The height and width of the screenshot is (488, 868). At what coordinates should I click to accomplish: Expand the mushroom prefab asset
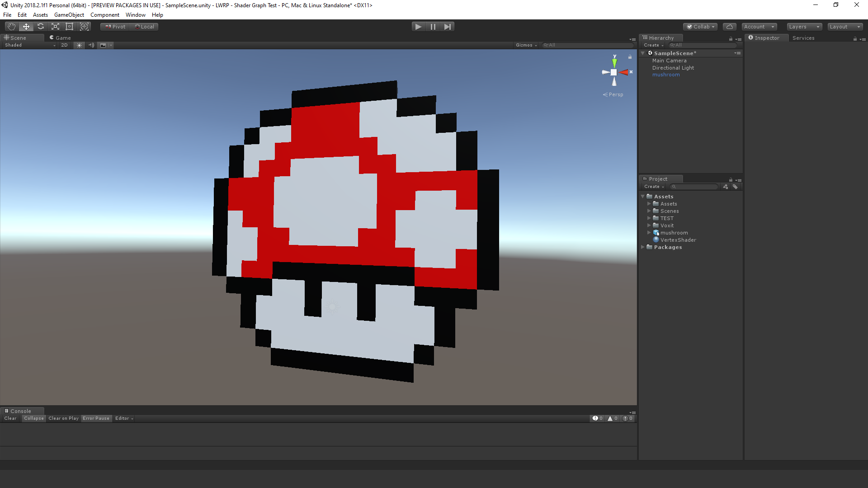click(x=649, y=233)
